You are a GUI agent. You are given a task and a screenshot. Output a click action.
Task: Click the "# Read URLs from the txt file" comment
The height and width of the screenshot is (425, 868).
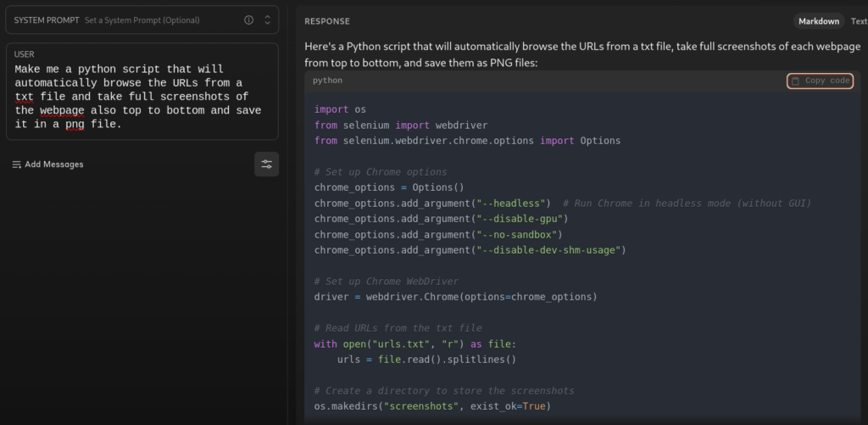[398, 328]
